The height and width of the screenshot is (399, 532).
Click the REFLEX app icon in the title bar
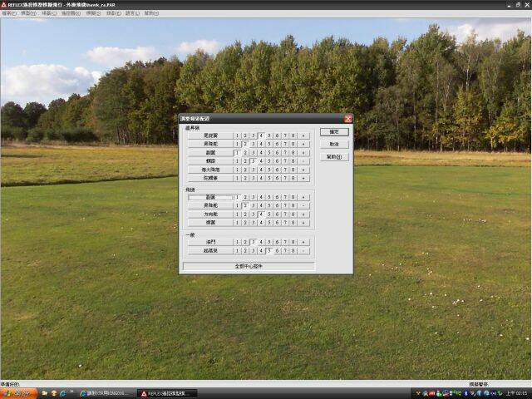(x=3, y=5)
